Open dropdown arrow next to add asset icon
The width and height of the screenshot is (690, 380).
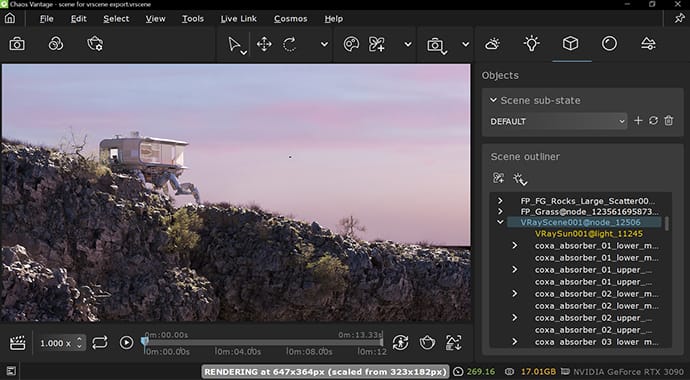408,44
